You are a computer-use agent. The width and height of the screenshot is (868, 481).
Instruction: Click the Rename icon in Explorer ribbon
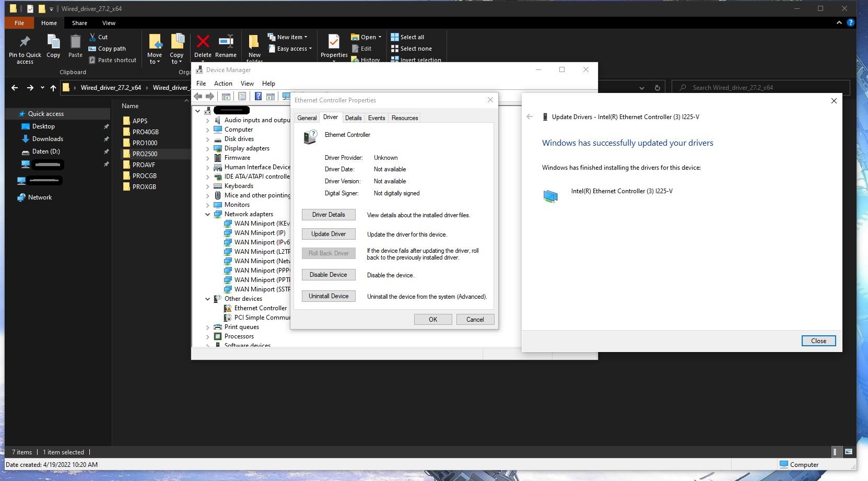[226, 42]
